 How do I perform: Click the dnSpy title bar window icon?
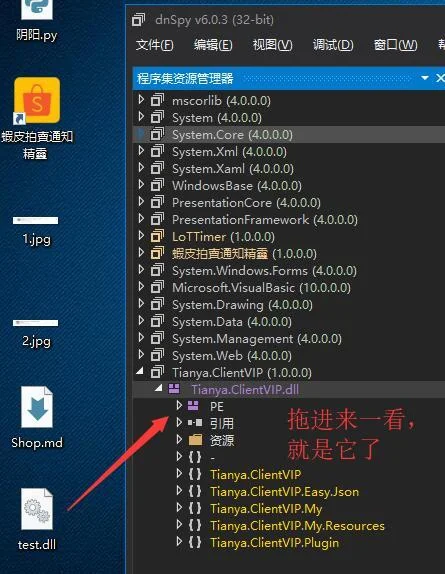coord(138,20)
